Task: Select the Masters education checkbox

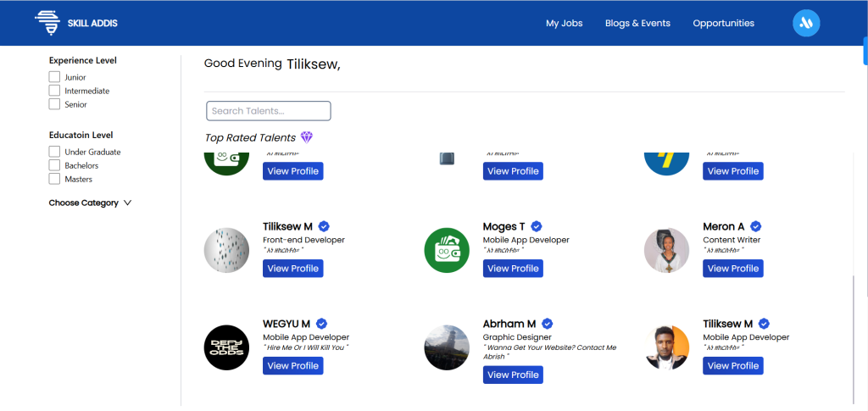Action: tap(54, 179)
